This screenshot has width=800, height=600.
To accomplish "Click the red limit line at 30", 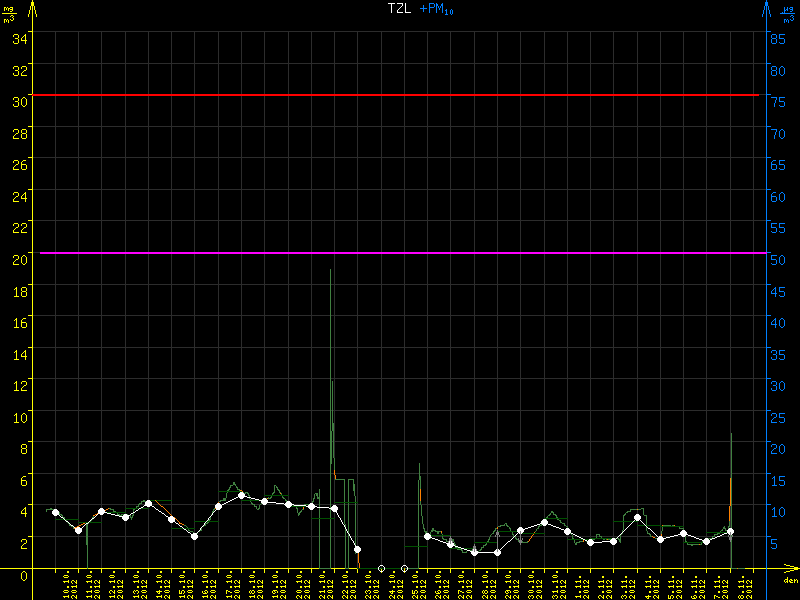I will 400,95.
